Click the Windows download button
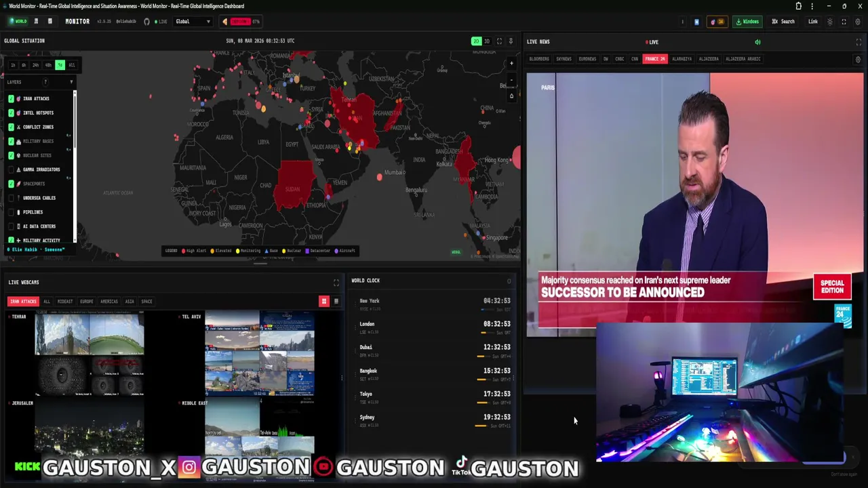Image resolution: width=868 pixels, height=488 pixels. [747, 22]
